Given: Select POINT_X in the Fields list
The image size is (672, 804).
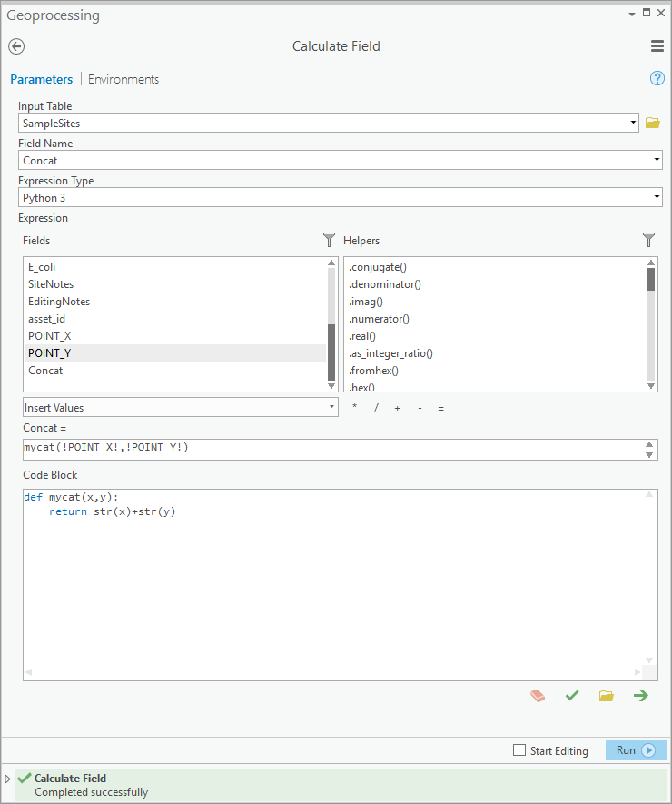Looking at the screenshot, I should click(x=50, y=336).
